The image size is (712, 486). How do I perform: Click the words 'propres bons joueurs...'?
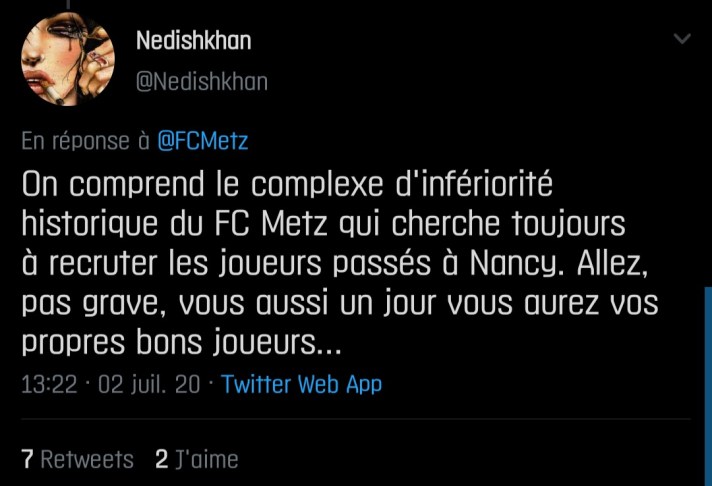tap(182, 343)
